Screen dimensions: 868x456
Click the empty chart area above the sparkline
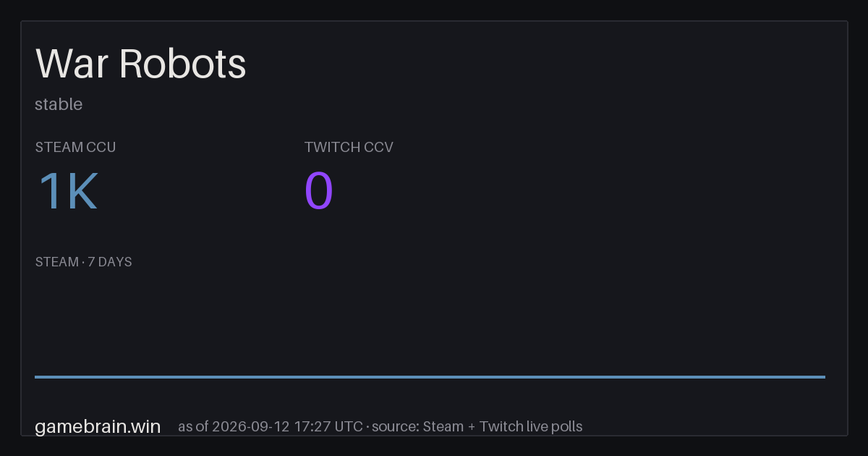(430, 322)
